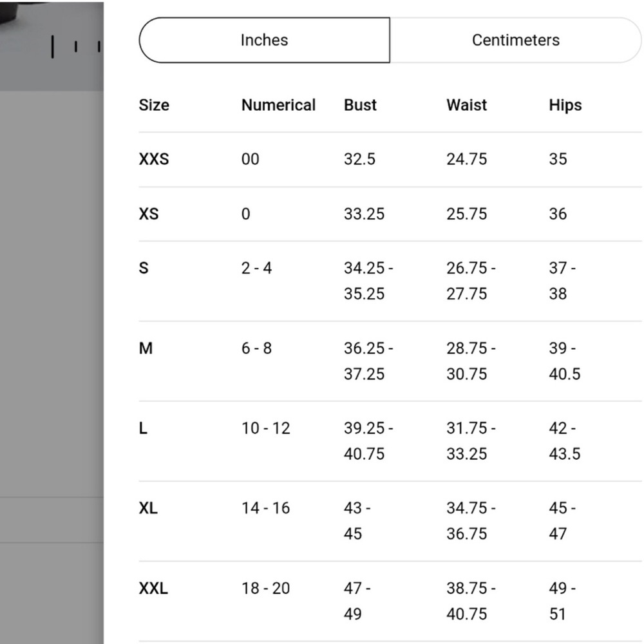
Task: Click the Numerical column header
Action: click(278, 105)
